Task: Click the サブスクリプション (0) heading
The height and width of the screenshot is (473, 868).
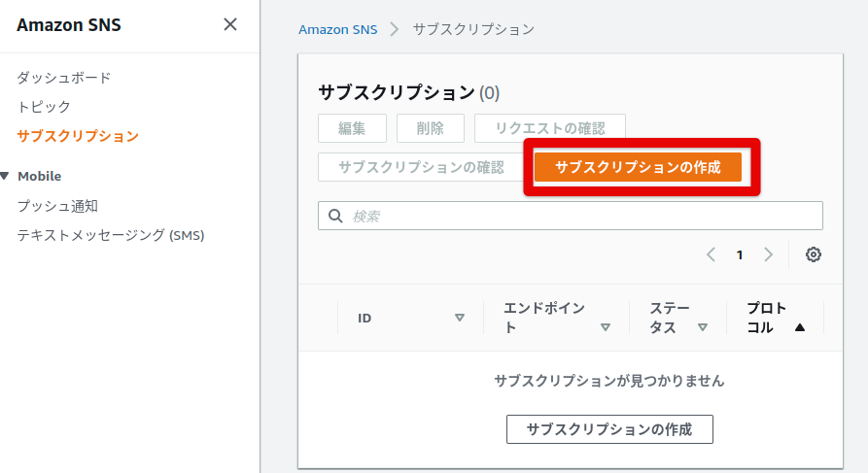Action: [408, 92]
